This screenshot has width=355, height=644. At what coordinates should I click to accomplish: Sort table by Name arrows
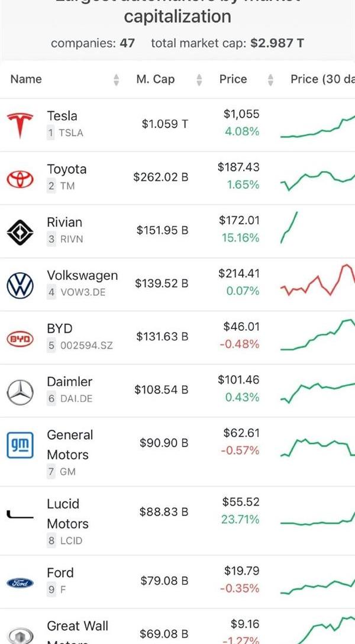coord(116,80)
